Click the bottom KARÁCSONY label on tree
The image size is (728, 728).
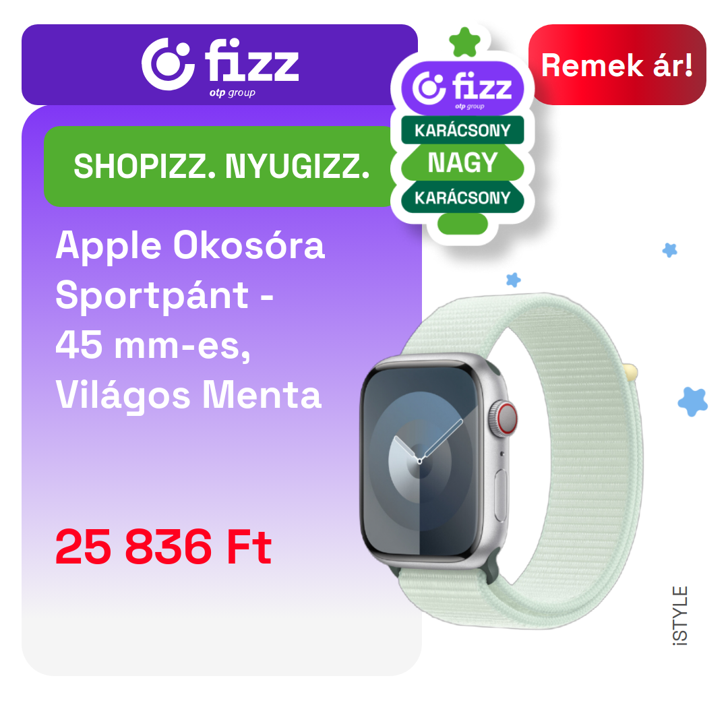point(462,198)
